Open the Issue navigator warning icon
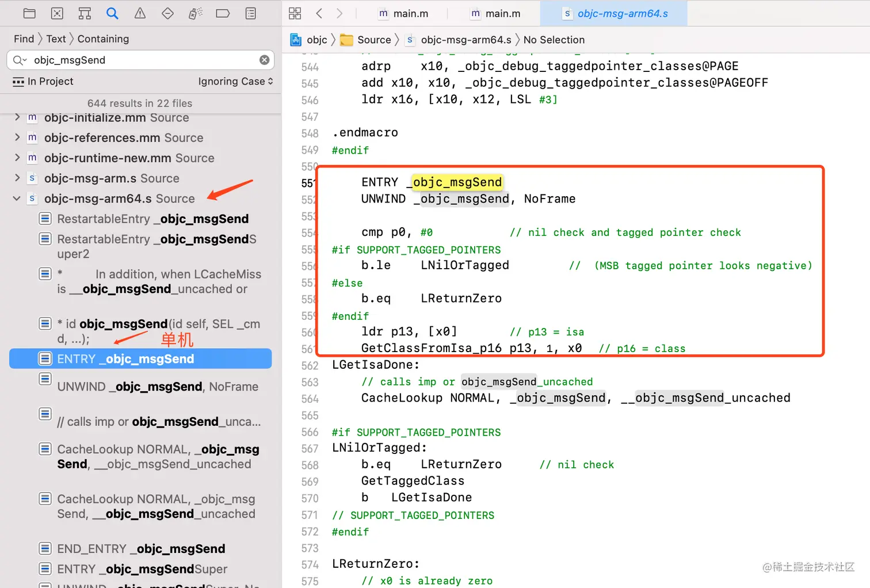Viewport: 870px width, 588px height. [x=140, y=13]
